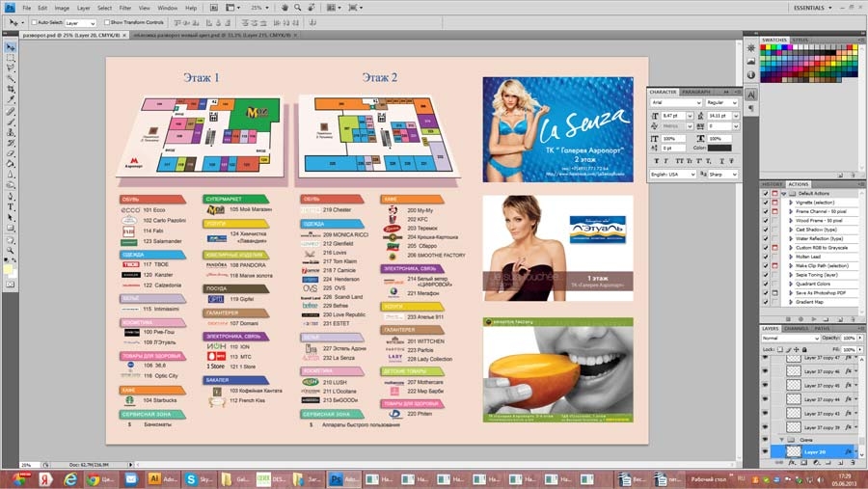Image resolution: width=868 pixels, height=489 pixels.
Task: Add a layer mask from Layers panel bottom
Action: pyautogui.click(x=803, y=462)
